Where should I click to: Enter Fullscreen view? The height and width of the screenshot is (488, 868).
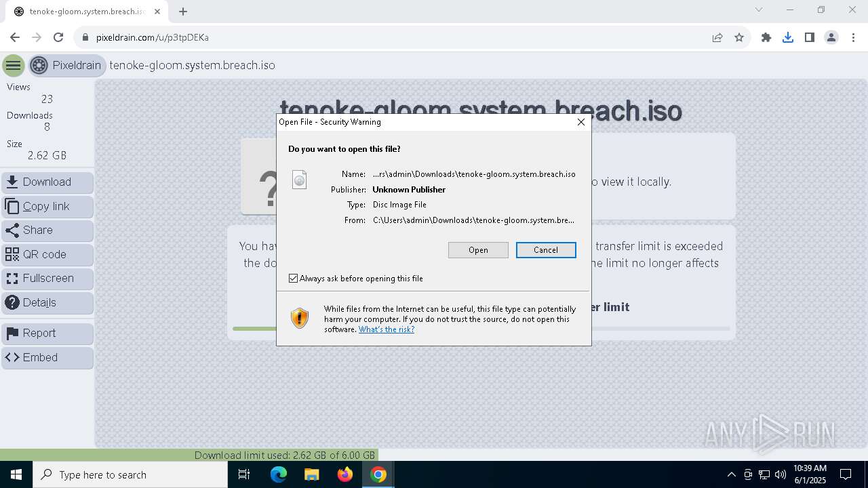pos(47,279)
